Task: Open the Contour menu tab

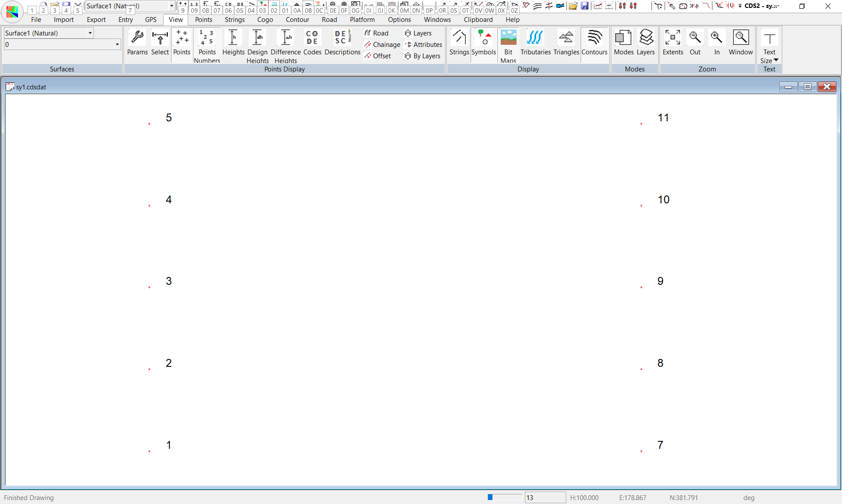Action: pyautogui.click(x=297, y=20)
